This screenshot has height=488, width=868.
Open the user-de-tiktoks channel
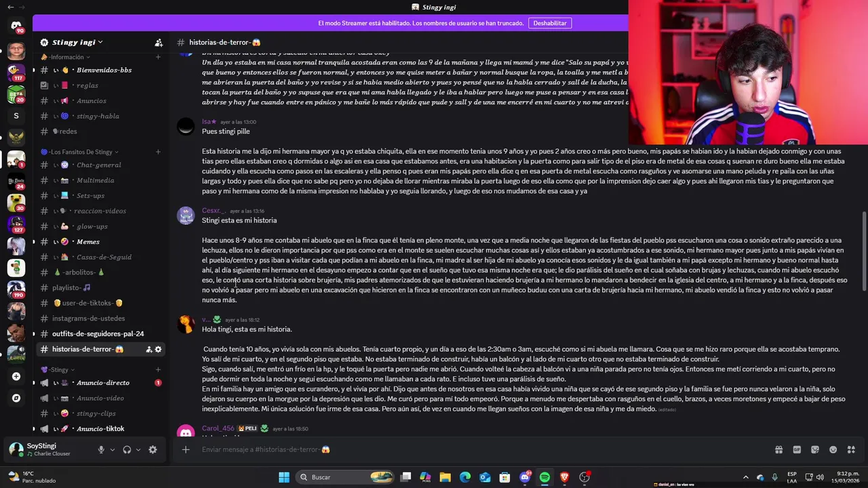[x=100, y=303]
